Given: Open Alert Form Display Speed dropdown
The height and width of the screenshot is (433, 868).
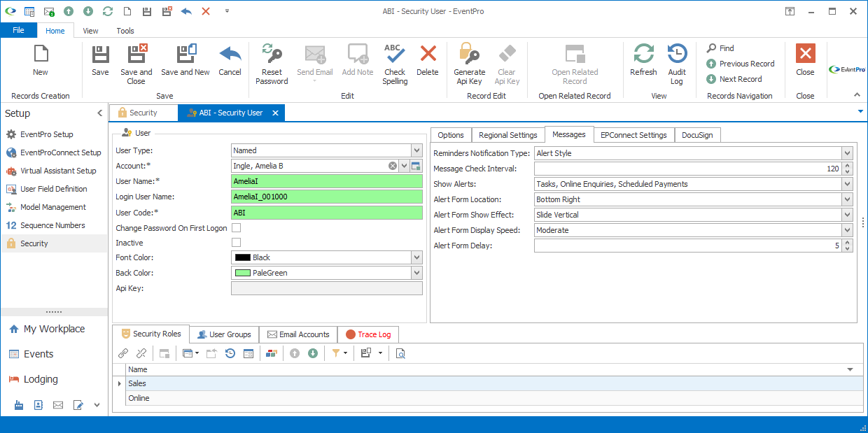Looking at the screenshot, I should (847, 230).
